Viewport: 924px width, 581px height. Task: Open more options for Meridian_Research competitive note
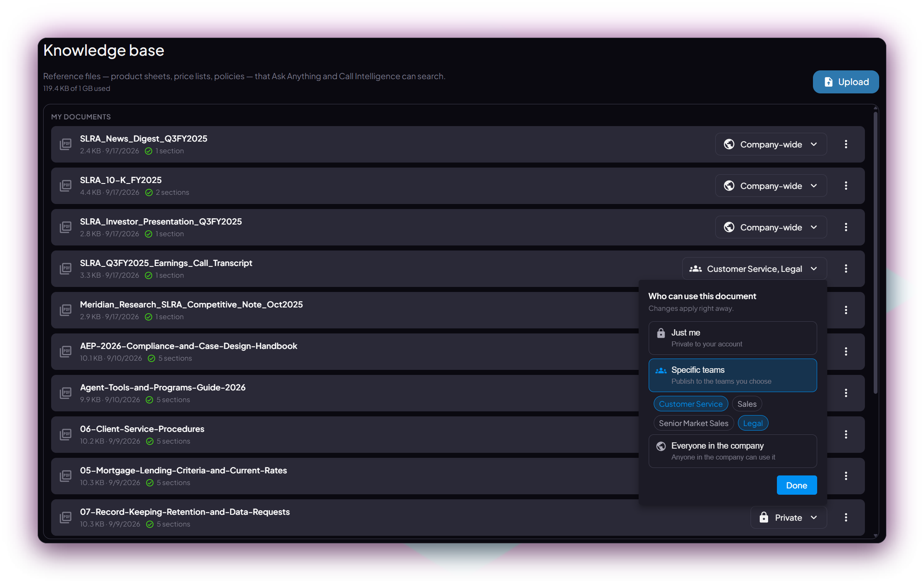(846, 310)
